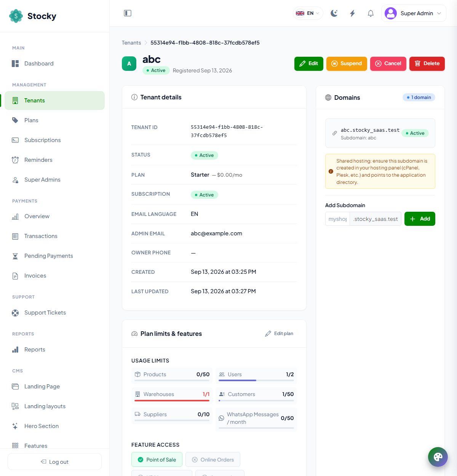Click the Edit plan link
Screen dimensions: 457x476
pyautogui.click(x=279, y=334)
